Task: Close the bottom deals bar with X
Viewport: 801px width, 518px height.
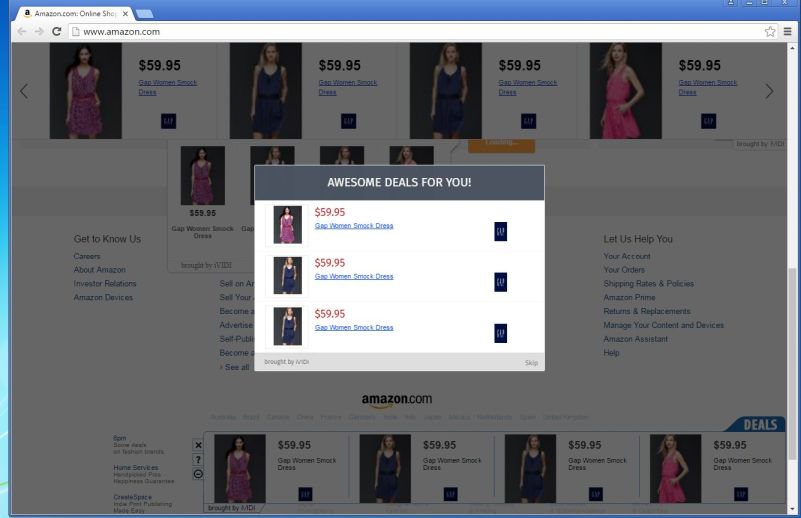Action: (198, 445)
